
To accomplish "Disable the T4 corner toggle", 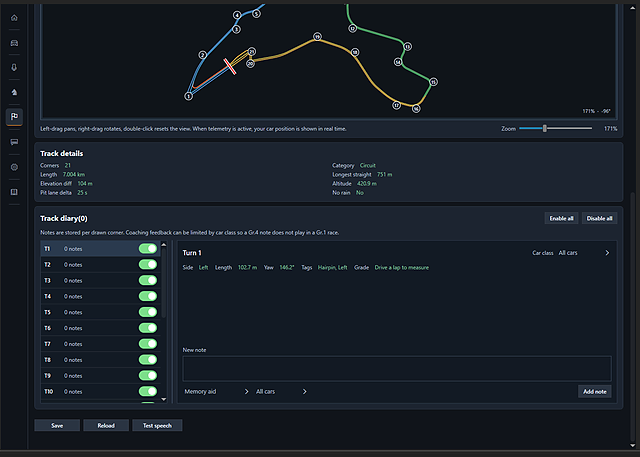I will [148, 296].
